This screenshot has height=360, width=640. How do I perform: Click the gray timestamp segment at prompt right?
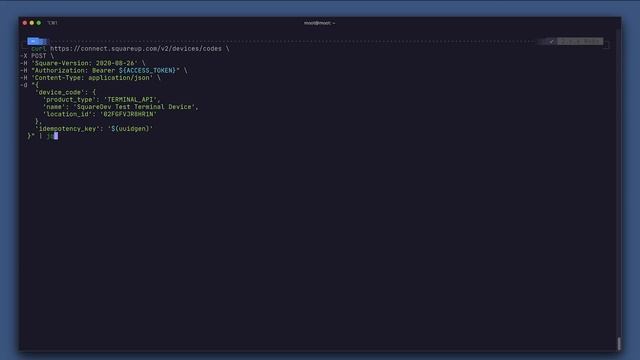pos(580,41)
